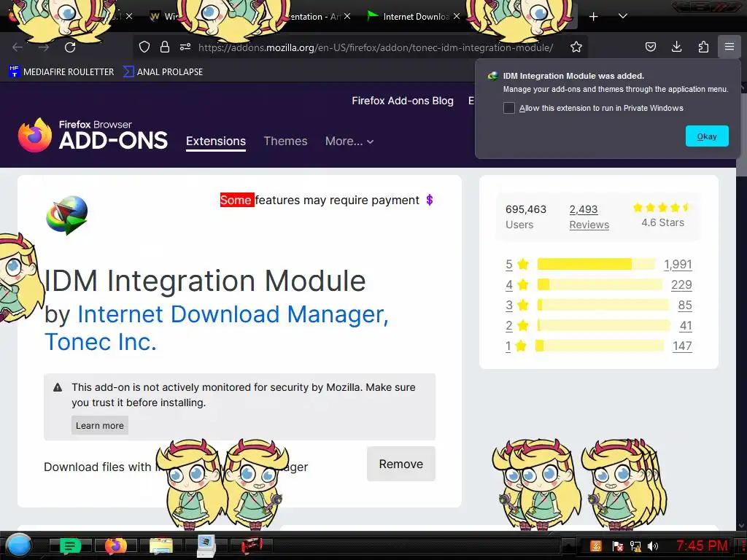
Task: Open the Downloads panel
Action: coord(676,47)
